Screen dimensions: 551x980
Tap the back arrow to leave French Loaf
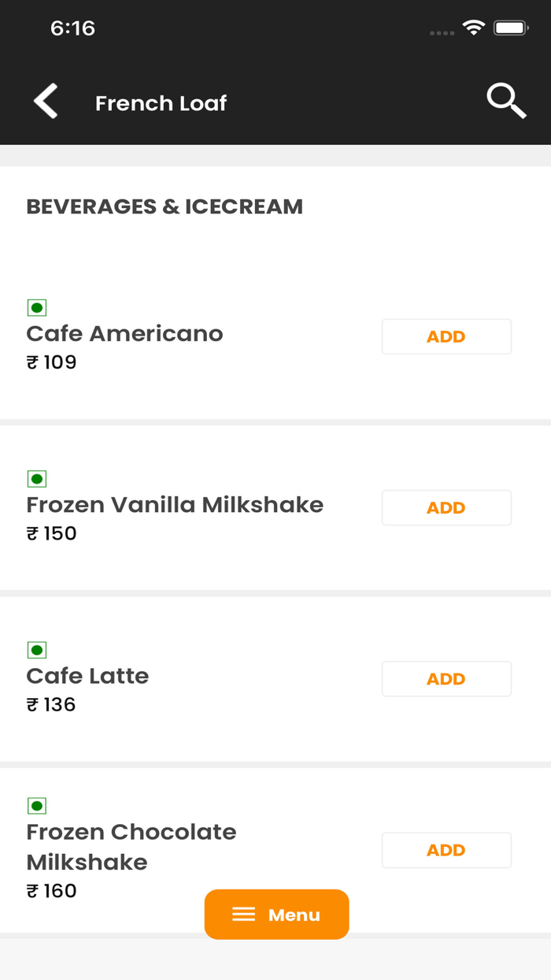(x=45, y=102)
